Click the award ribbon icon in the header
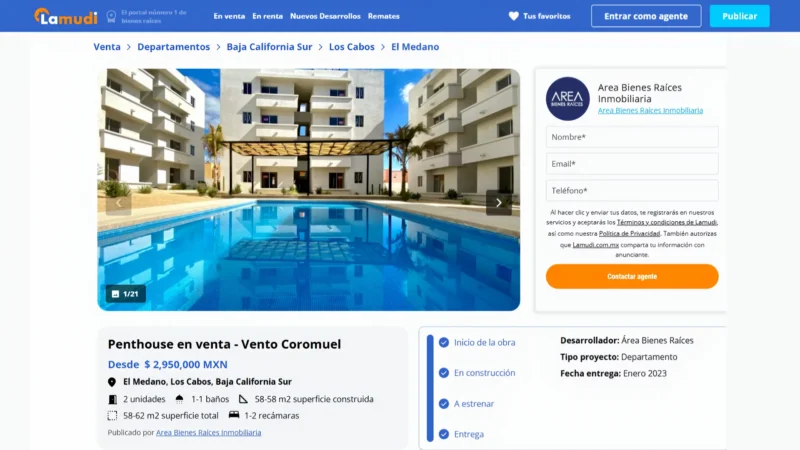Image resolution: width=800 pixels, height=450 pixels. pyautogui.click(x=111, y=17)
